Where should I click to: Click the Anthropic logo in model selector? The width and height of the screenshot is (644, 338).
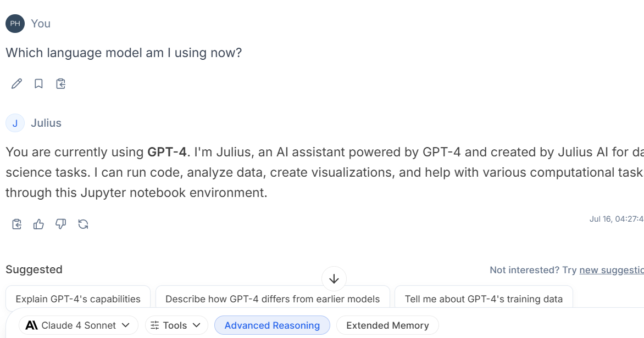click(x=32, y=325)
